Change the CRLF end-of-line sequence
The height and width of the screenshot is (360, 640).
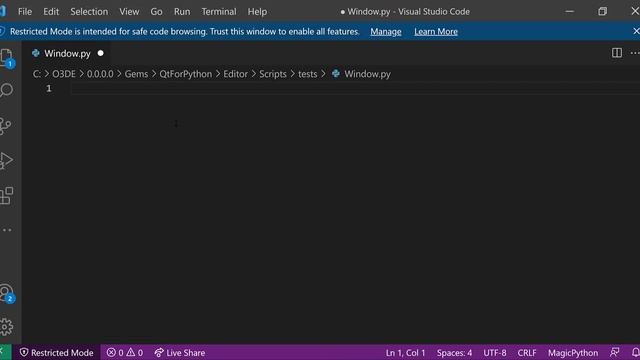pos(527,352)
